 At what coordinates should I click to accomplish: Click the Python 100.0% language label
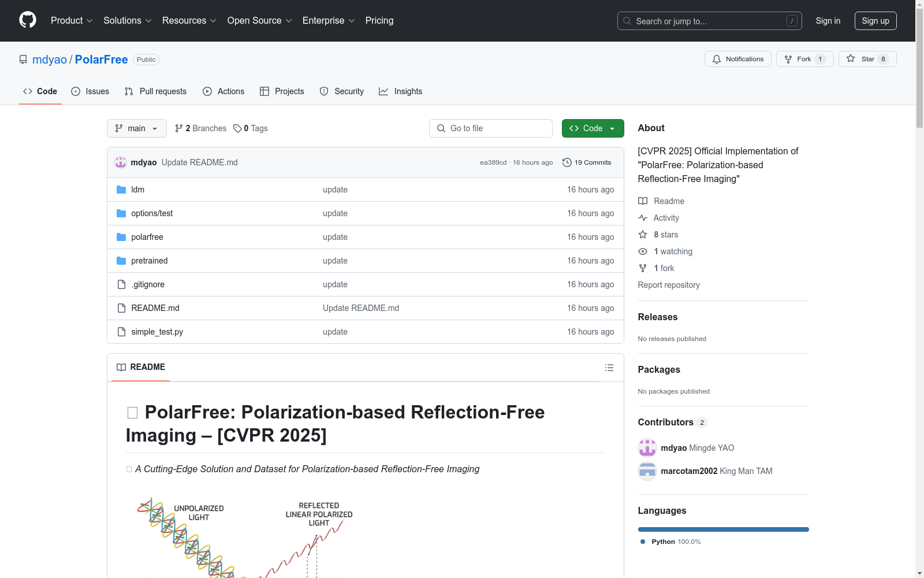pyautogui.click(x=671, y=542)
